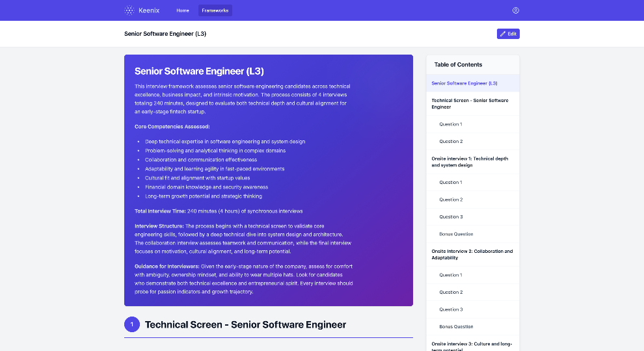The image size is (644, 351).
Task: Navigate to Onsite interview 1 in contents
Action: click(x=470, y=162)
